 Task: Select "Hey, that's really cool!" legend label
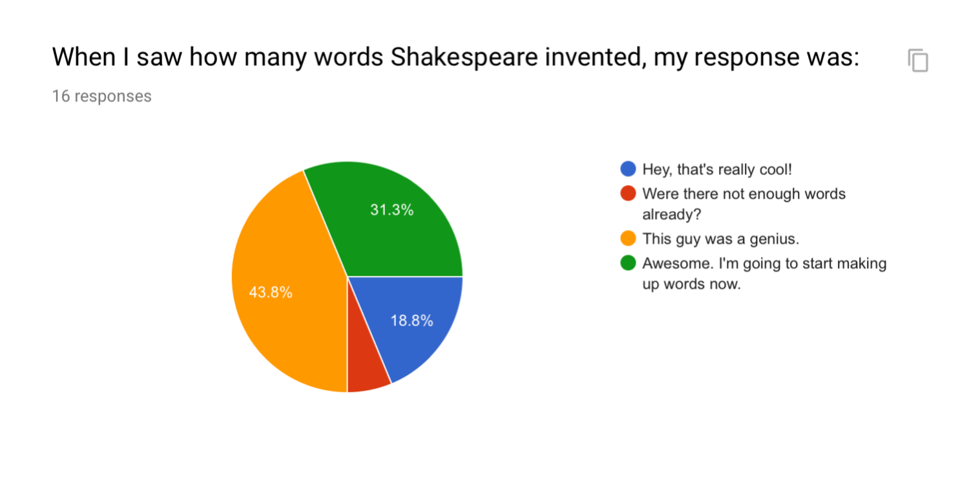point(716,169)
